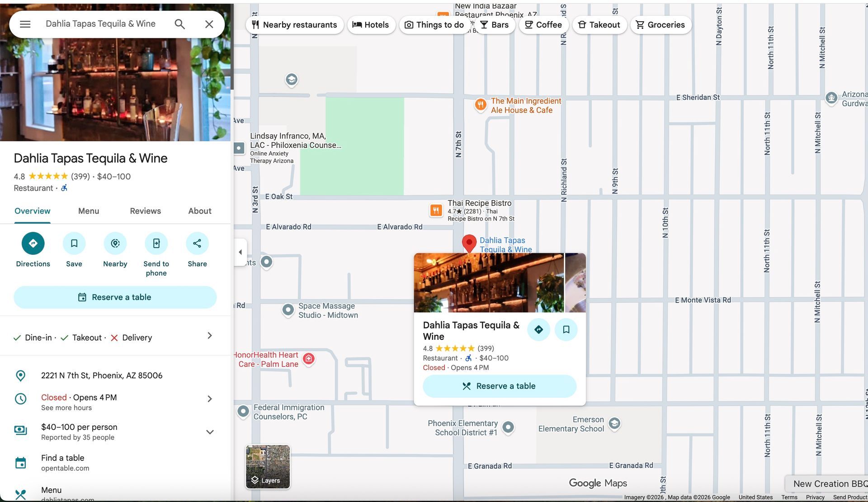This screenshot has height=502, width=868.
Task: Click the Privacy link at bottom
Action: point(815,497)
